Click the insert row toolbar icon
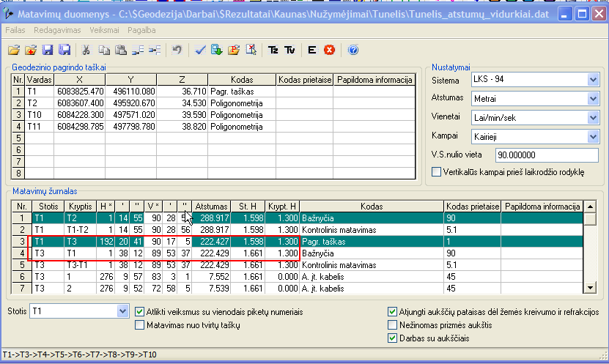 138,50
